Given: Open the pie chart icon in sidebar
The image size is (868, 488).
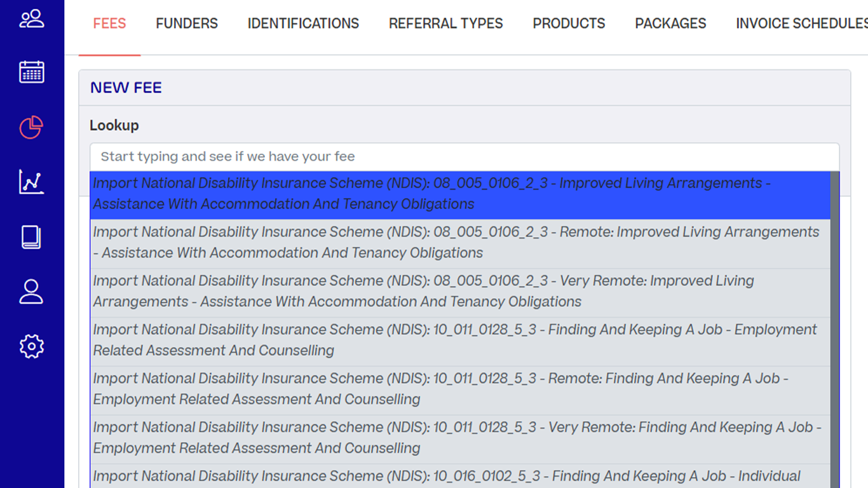Looking at the screenshot, I should [x=31, y=127].
